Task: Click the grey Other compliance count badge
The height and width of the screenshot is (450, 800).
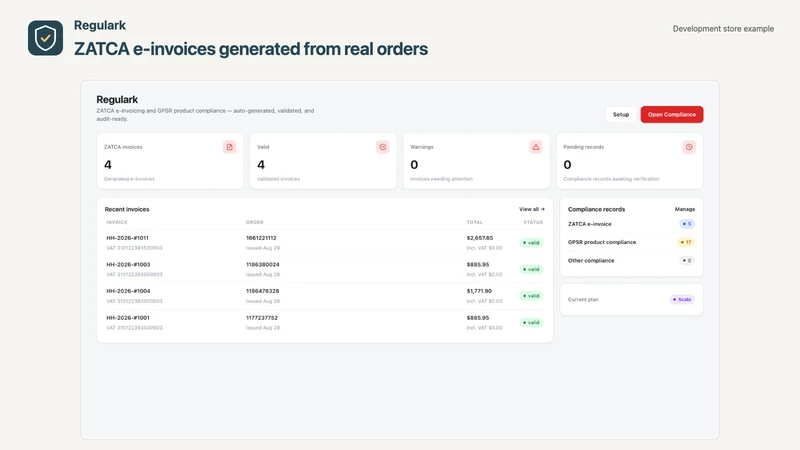Action: 687,261
